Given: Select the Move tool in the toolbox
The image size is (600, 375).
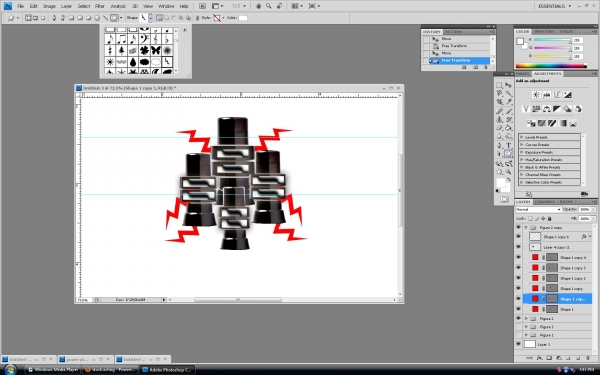Looking at the screenshot, I should click(x=509, y=85).
